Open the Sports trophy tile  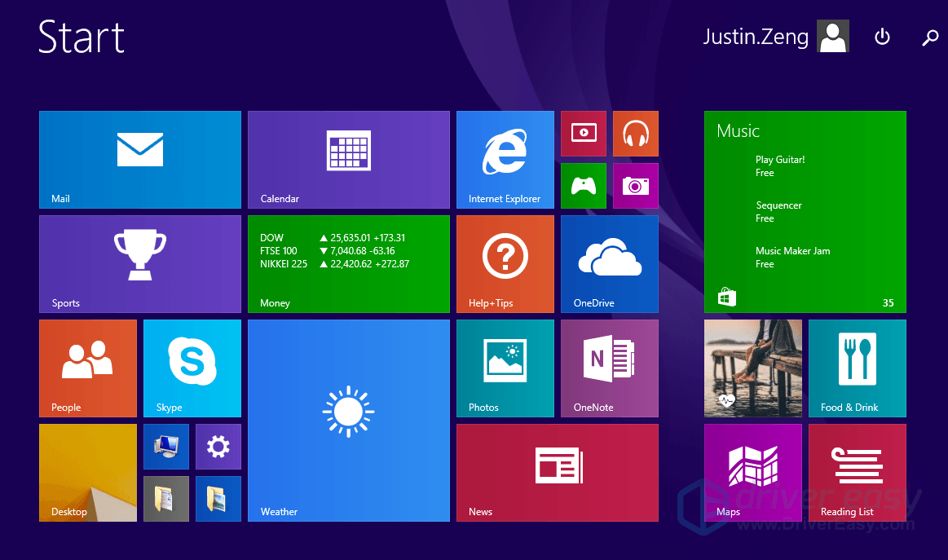139,264
